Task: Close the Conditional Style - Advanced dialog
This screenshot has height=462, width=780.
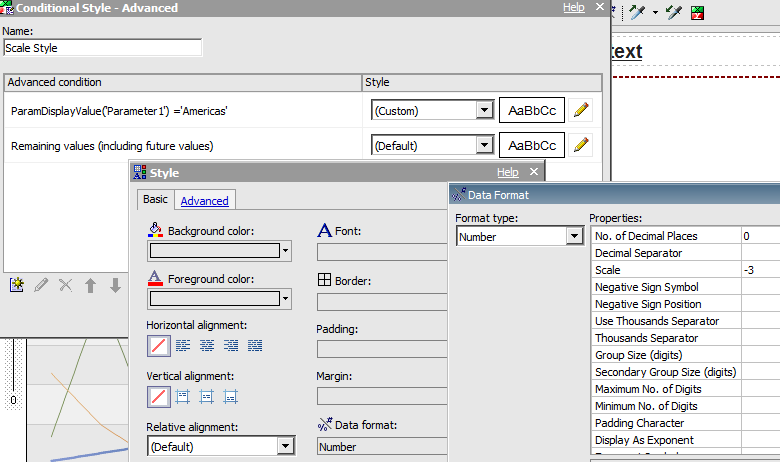Action: pyautogui.click(x=600, y=7)
